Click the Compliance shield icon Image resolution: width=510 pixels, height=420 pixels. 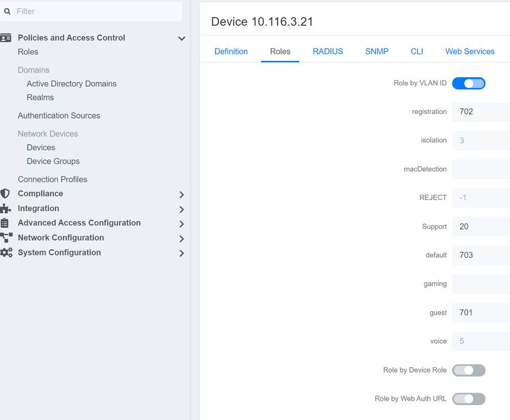pyautogui.click(x=5, y=194)
